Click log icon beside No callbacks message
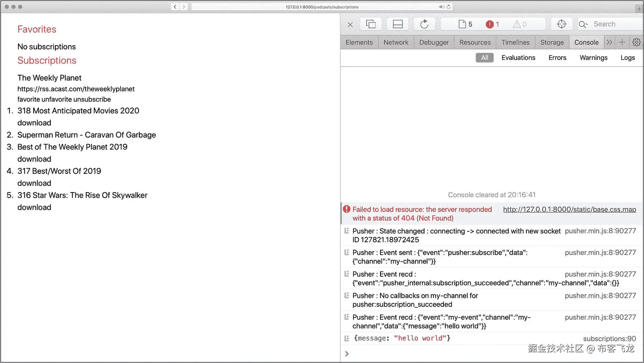 coord(347,295)
